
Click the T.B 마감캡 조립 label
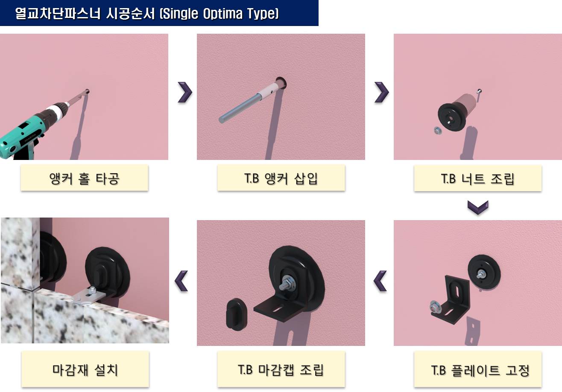(281, 369)
